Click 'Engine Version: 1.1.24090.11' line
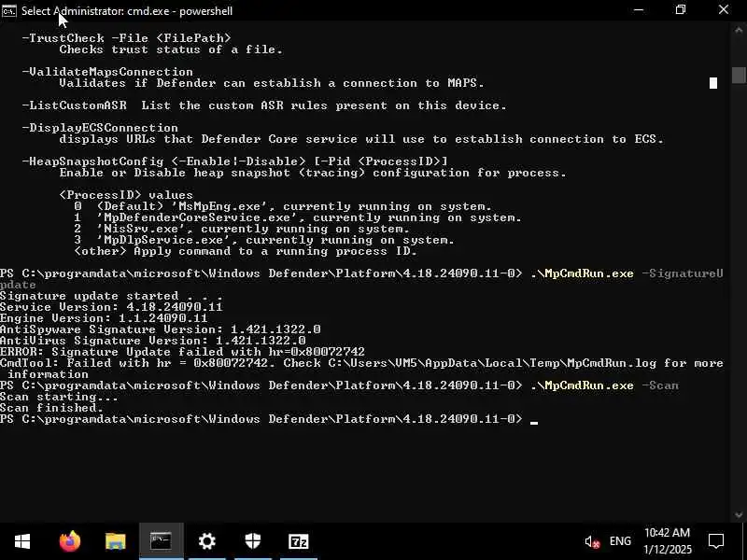 104,318
